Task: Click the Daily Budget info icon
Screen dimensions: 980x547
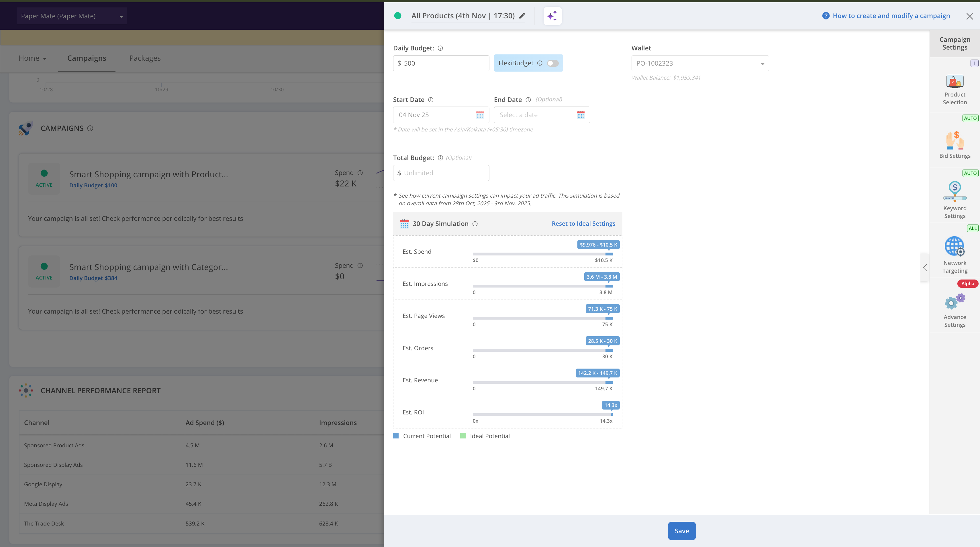Action: pos(440,48)
